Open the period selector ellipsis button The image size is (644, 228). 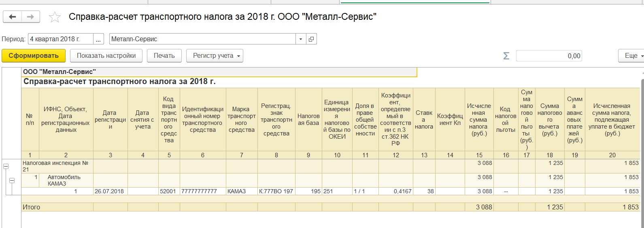(x=98, y=39)
